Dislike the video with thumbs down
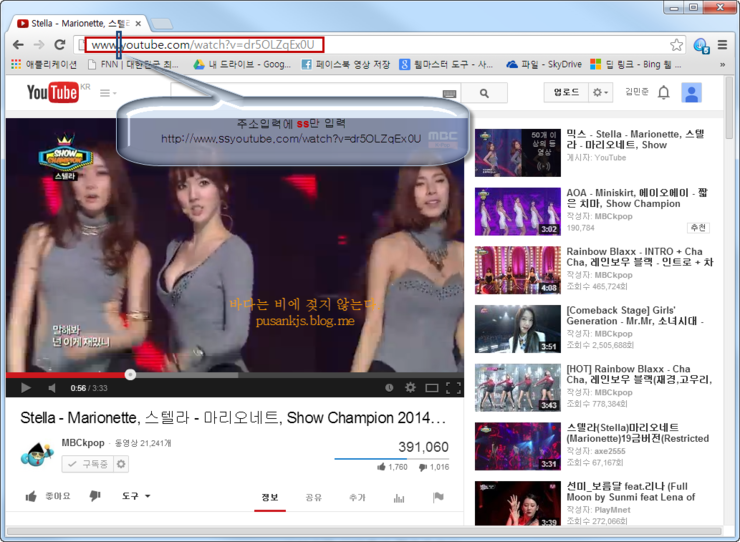740x542 pixels. pos(95,496)
